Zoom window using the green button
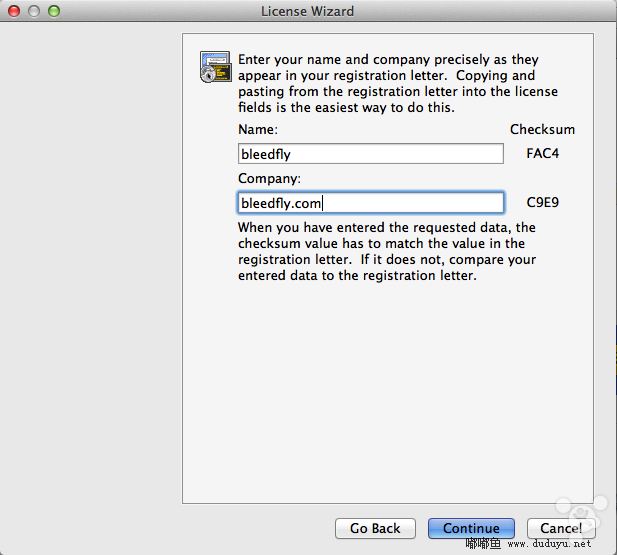The width and height of the screenshot is (617, 555). 54,11
